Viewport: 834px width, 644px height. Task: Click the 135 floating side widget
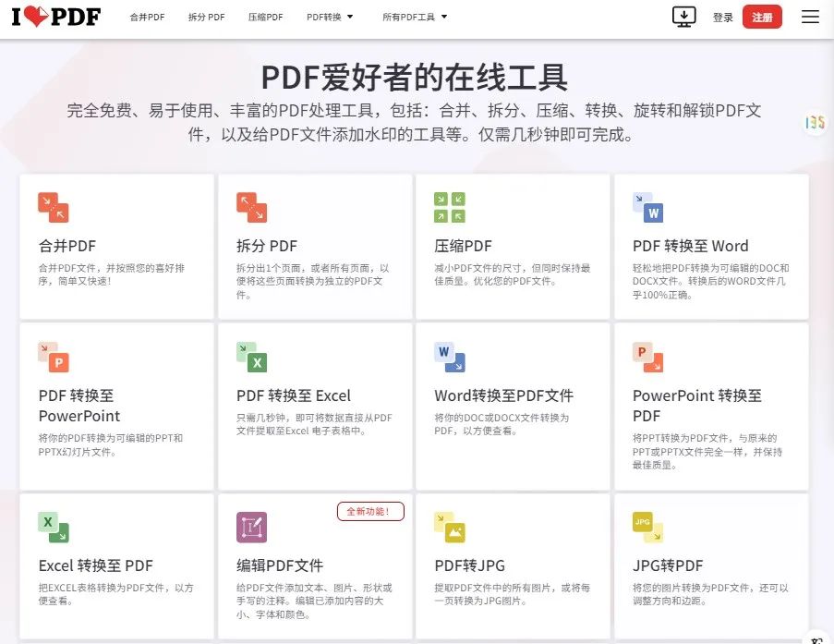point(815,122)
